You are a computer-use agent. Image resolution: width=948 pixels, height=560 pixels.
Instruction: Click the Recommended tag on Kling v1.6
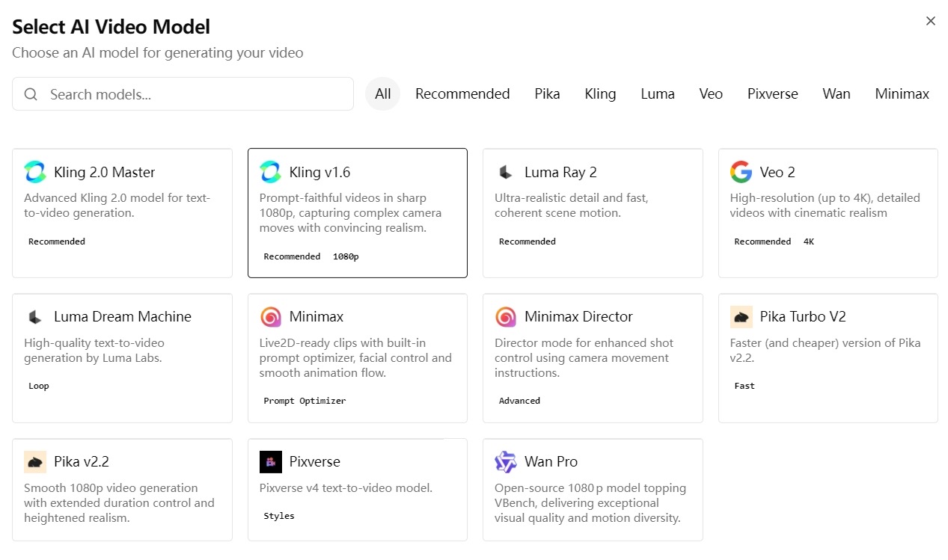[x=292, y=256]
